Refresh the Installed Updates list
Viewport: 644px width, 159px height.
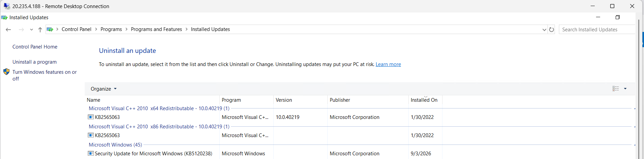552,30
